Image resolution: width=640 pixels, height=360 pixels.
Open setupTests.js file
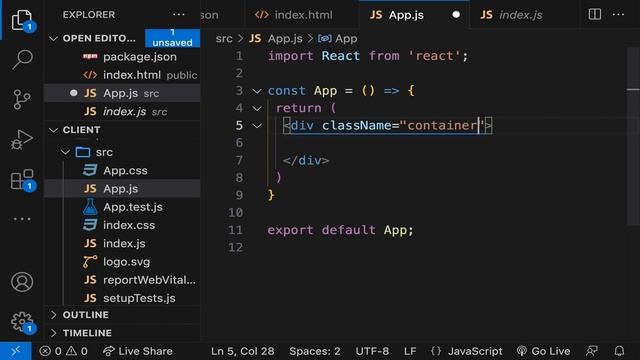click(122, 298)
